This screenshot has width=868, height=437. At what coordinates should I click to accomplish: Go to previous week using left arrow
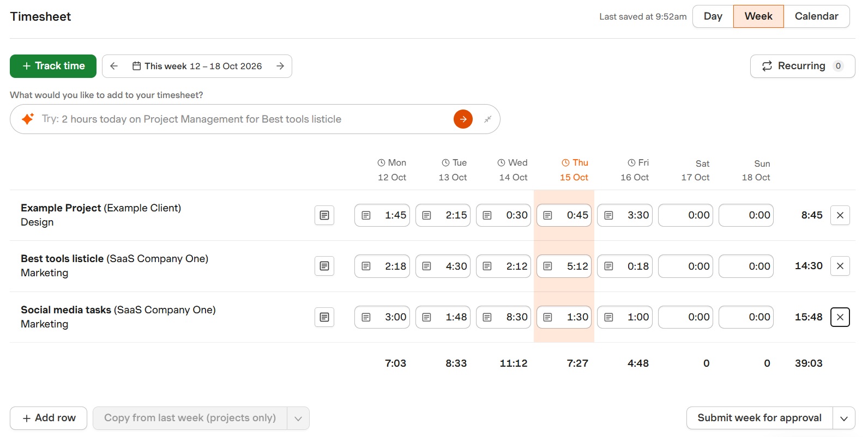[x=114, y=66]
